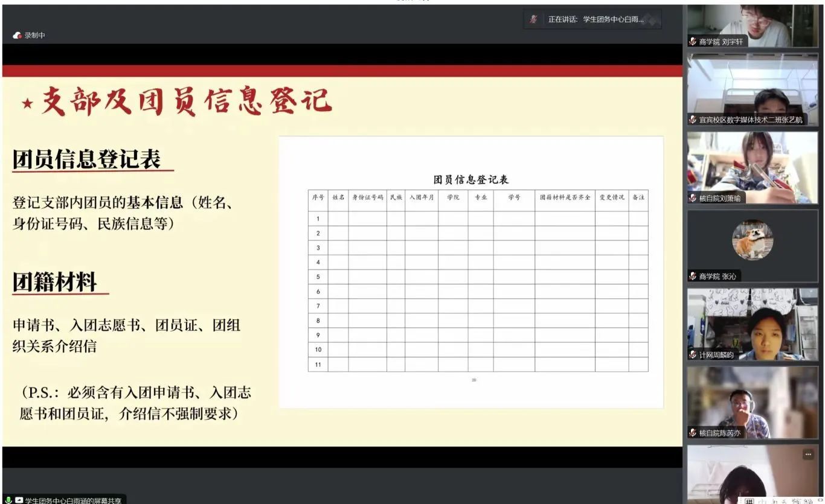Click the muted mic icon beside 商学院 刘宇轩

click(693, 42)
